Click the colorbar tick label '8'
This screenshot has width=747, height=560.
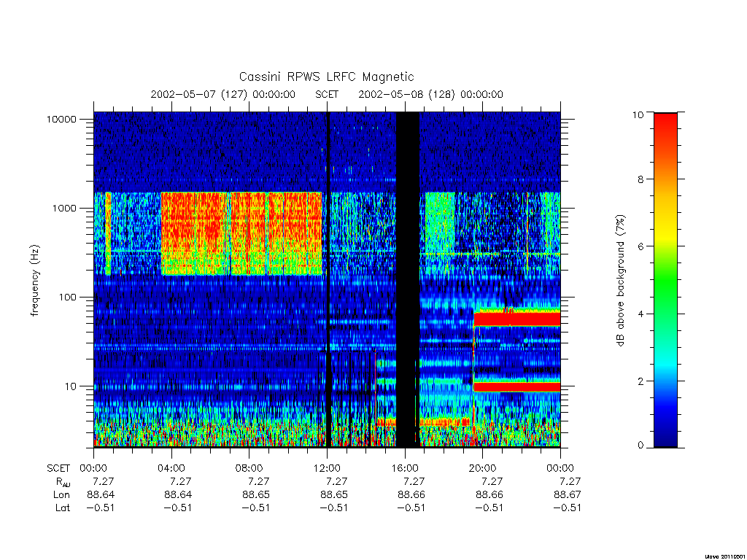[x=640, y=179]
